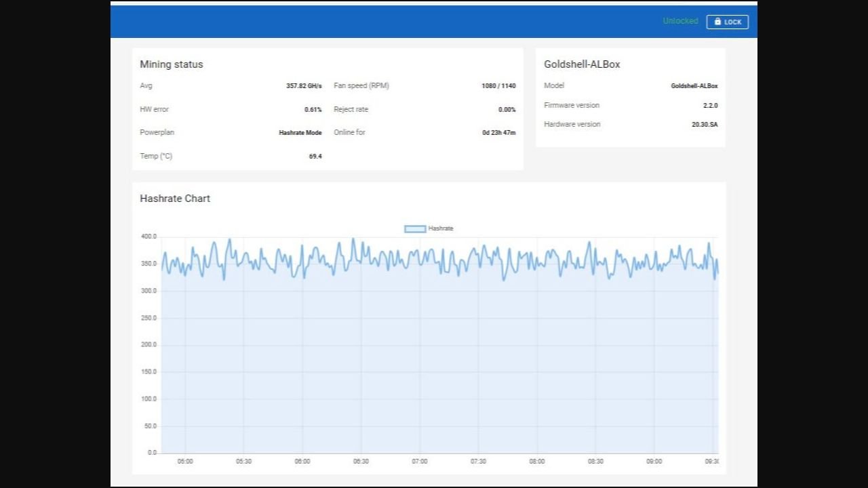Screen dimensions: 868x488
Task: Click the 200.0 y-axis label
Action: [149, 344]
